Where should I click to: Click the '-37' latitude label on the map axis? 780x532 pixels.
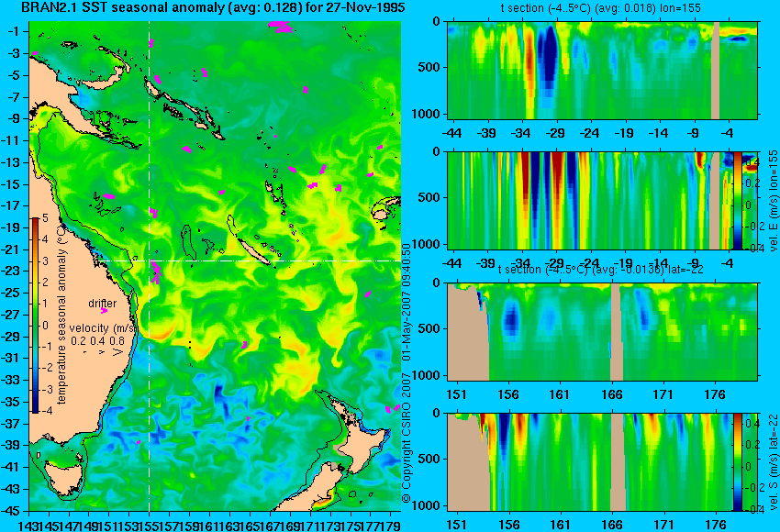11,424
